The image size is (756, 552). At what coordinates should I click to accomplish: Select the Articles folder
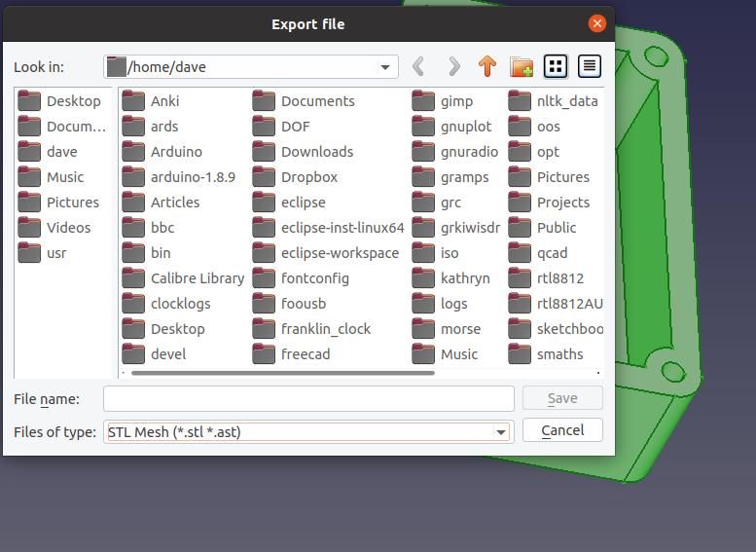click(161, 202)
